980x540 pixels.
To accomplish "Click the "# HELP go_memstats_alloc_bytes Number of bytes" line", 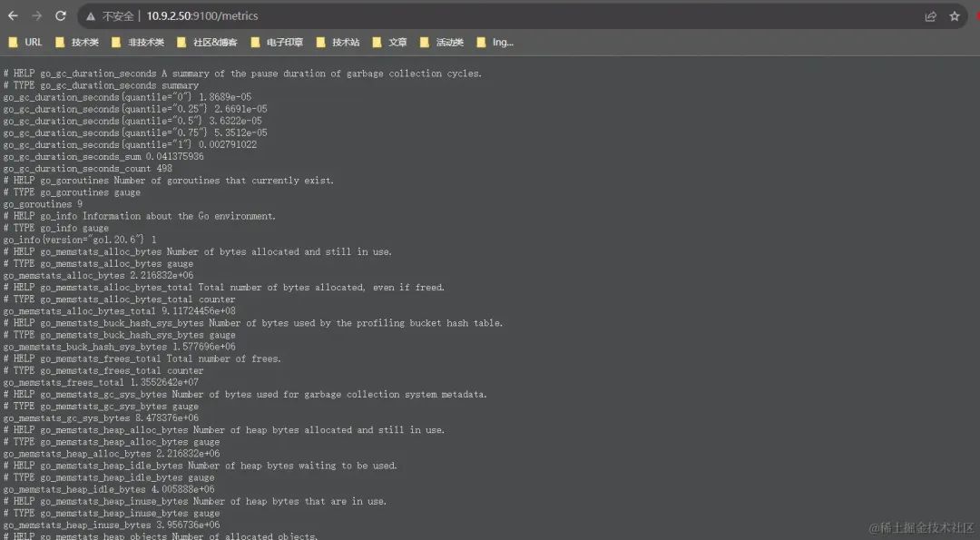I will [198, 252].
